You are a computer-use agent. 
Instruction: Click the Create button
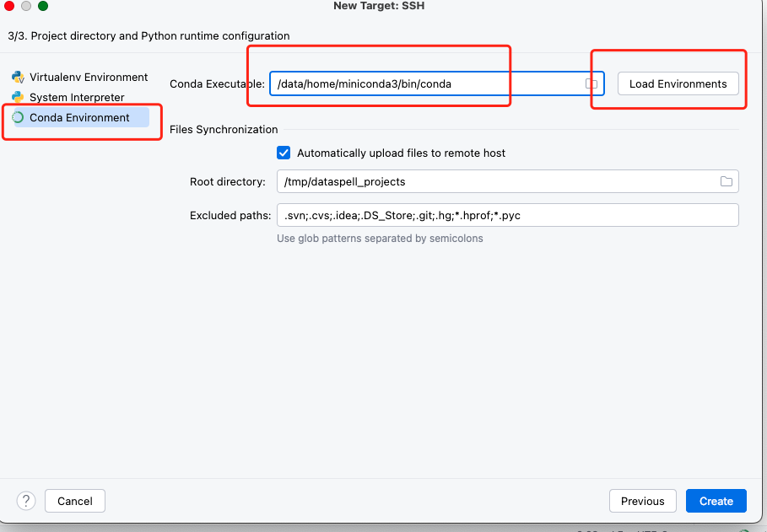coord(716,501)
